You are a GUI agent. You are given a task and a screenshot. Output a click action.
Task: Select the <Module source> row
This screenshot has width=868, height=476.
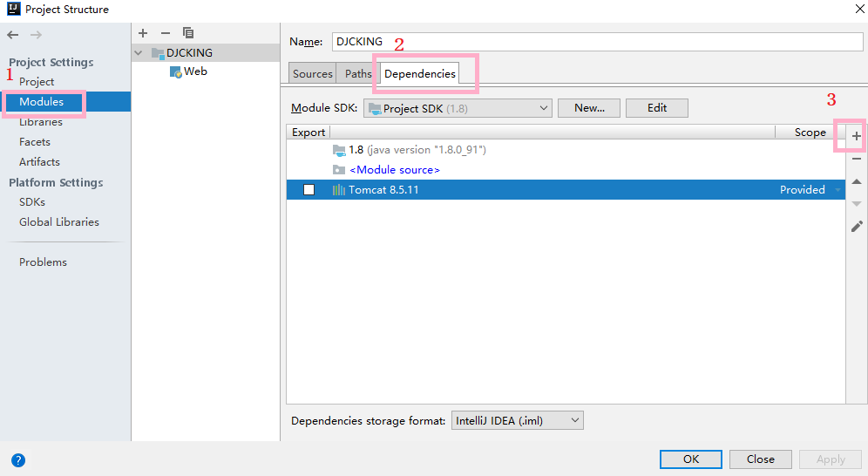point(566,170)
